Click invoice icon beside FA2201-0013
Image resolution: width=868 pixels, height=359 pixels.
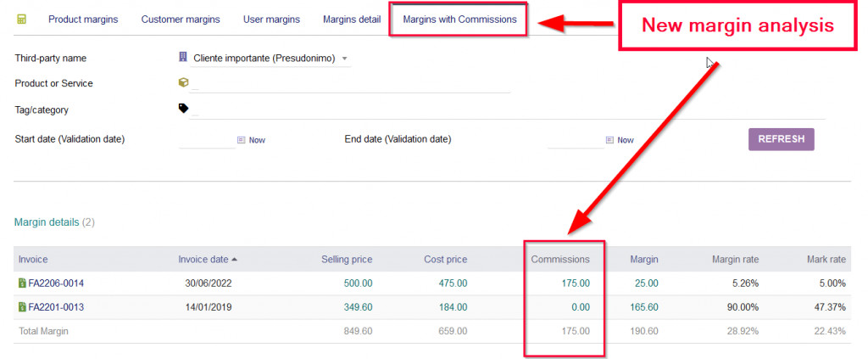point(22,307)
